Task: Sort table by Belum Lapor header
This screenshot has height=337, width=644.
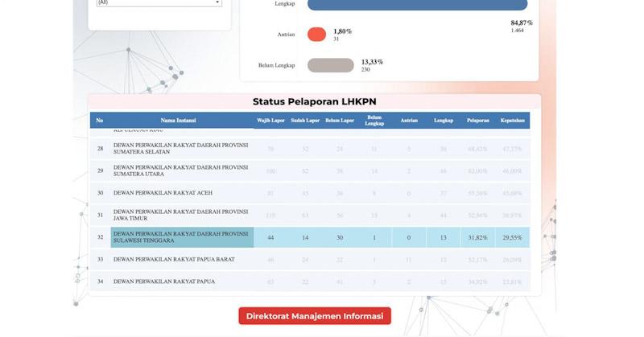Action: click(340, 121)
